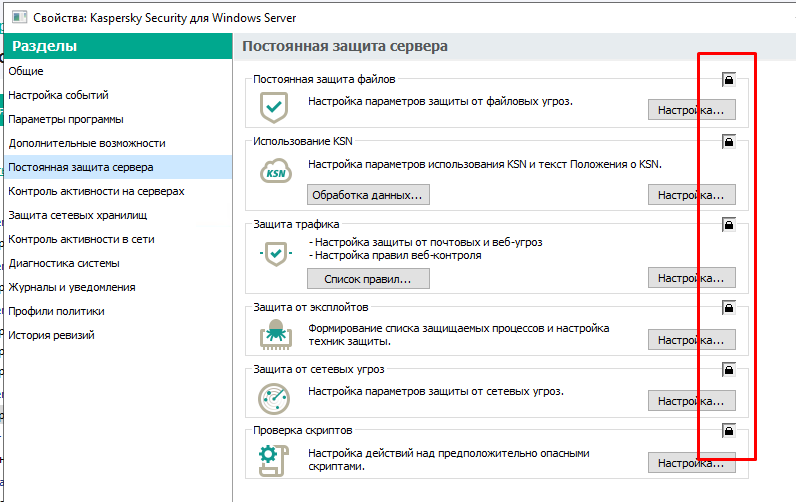Toggle the lock for Защита от эксплойтов
Image resolution: width=796 pixels, height=502 pixels.
(x=728, y=307)
